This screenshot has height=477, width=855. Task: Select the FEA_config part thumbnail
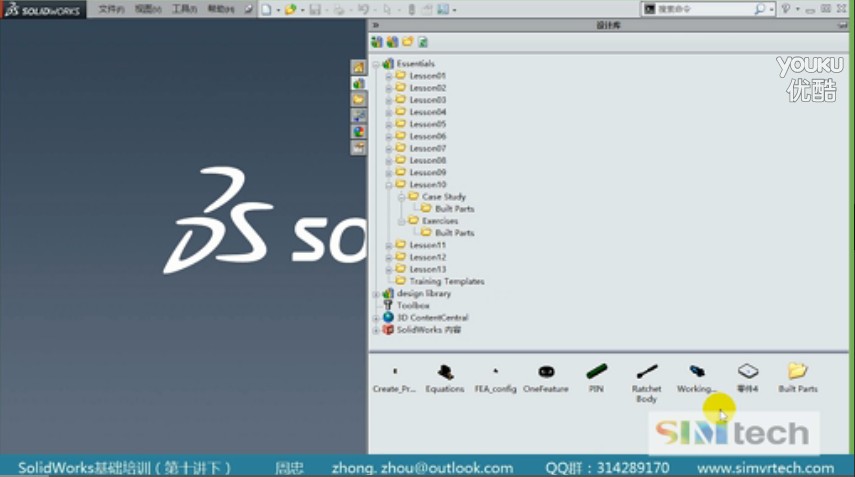495,378
